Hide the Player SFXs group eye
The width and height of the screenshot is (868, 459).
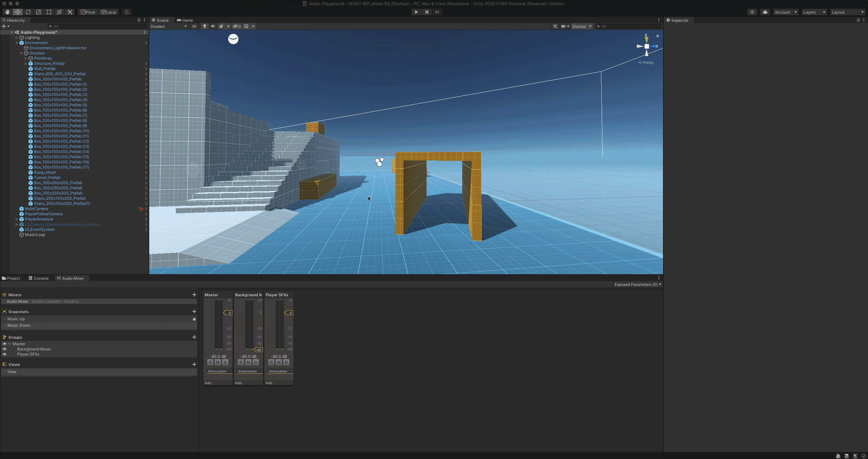pos(5,354)
